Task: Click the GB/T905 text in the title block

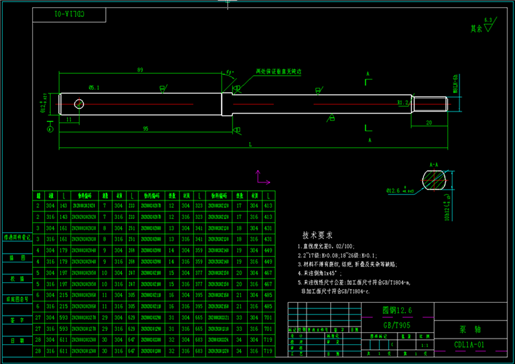Action: 397,325
